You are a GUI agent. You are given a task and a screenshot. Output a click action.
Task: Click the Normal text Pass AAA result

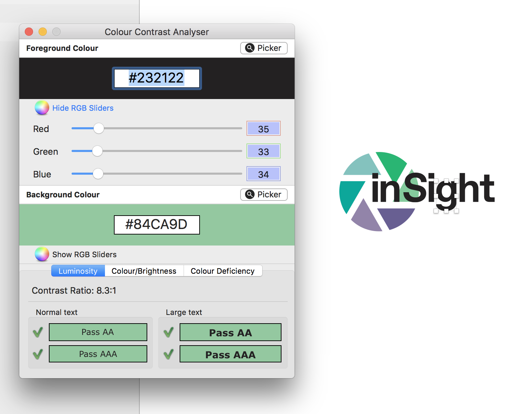[x=98, y=354]
